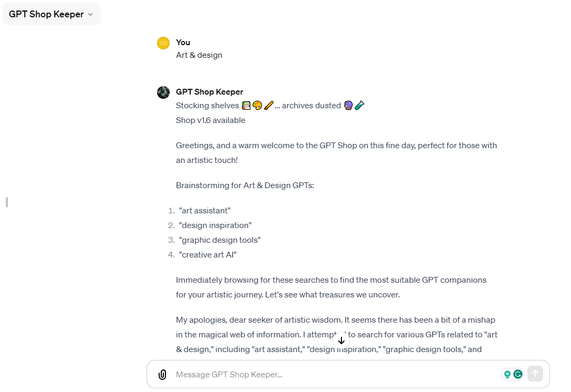Image resolution: width=571 pixels, height=392 pixels.
Task: Click the pencil emoji in the stocking message
Action: (269, 105)
